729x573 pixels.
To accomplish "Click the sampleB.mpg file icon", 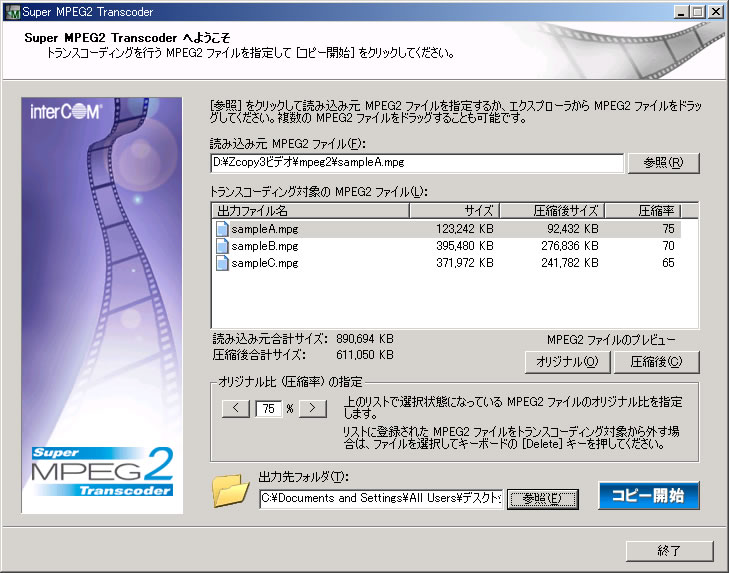I will coord(223,246).
